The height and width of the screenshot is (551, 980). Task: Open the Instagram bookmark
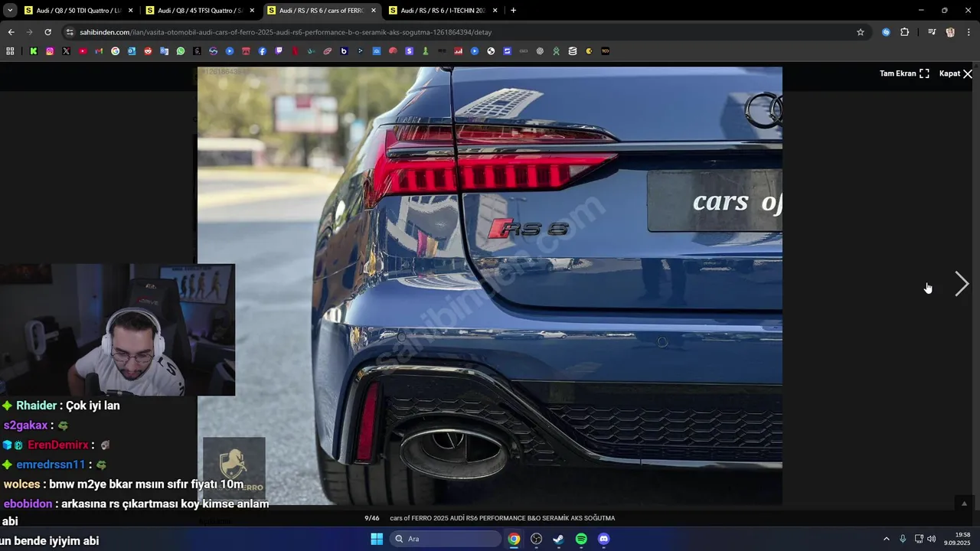(x=50, y=51)
